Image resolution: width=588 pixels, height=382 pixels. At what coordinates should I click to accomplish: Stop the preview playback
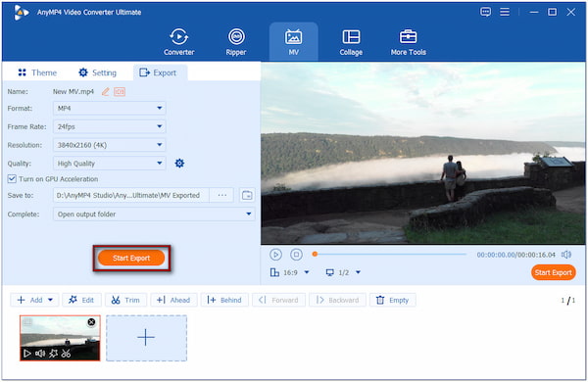pyautogui.click(x=296, y=255)
